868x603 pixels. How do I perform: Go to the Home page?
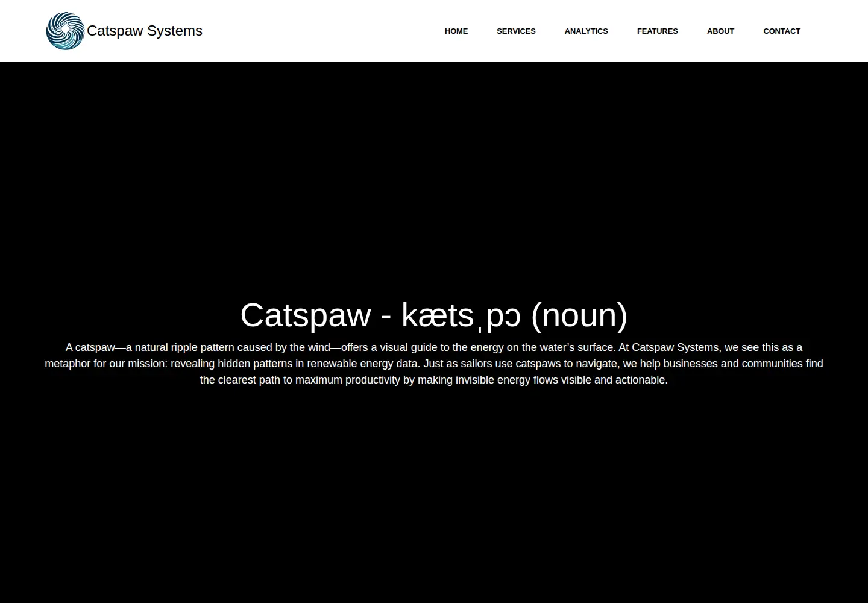coord(456,31)
